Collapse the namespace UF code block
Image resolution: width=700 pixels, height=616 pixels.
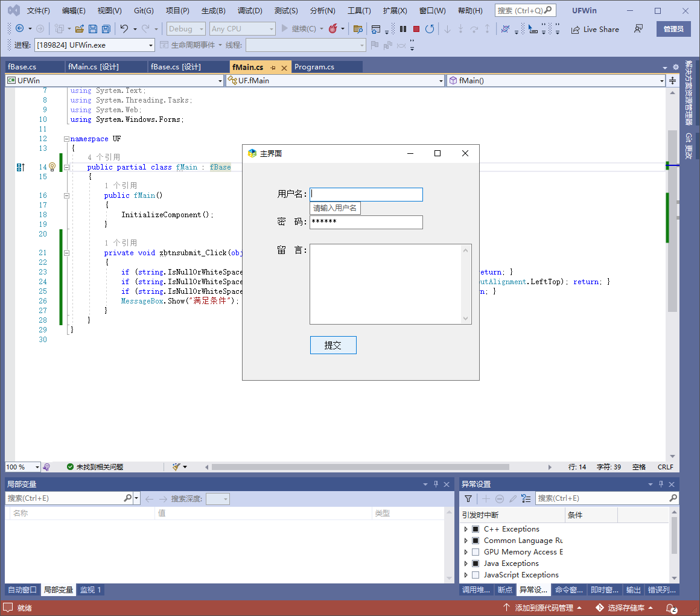(66, 139)
